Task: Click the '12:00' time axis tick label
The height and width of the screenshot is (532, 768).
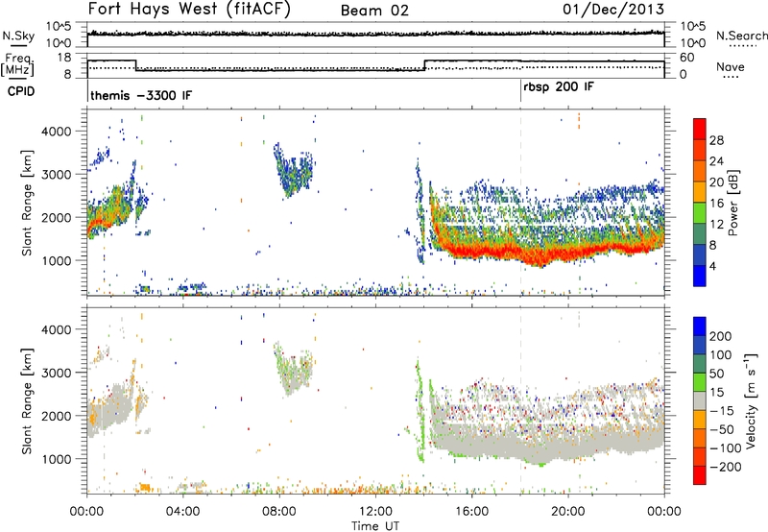Action: click(375, 512)
